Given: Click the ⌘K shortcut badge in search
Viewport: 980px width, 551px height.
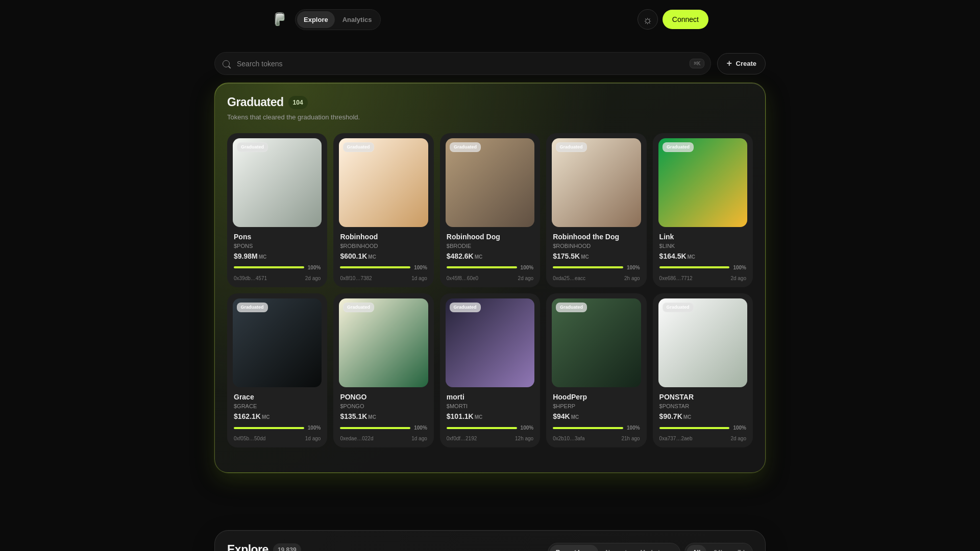Looking at the screenshot, I should pyautogui.click(x=697, y=64).
